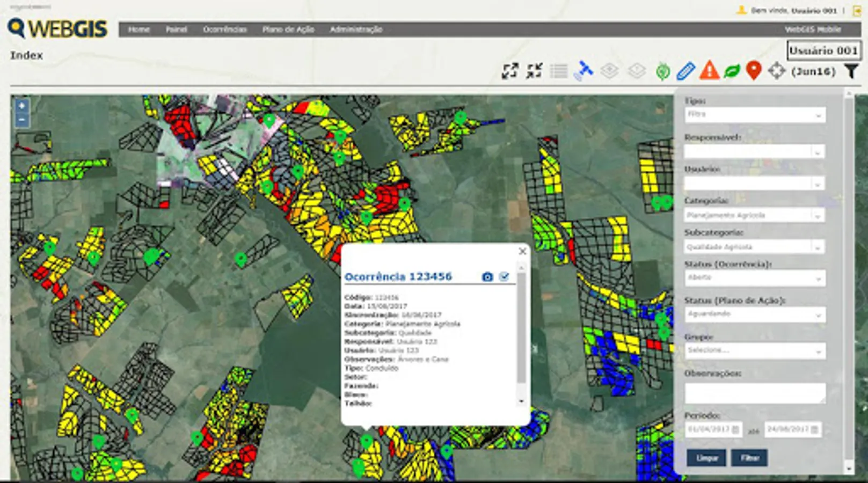
Task: Click the Observações text field in the filter panel
Action: pos(755,393)
